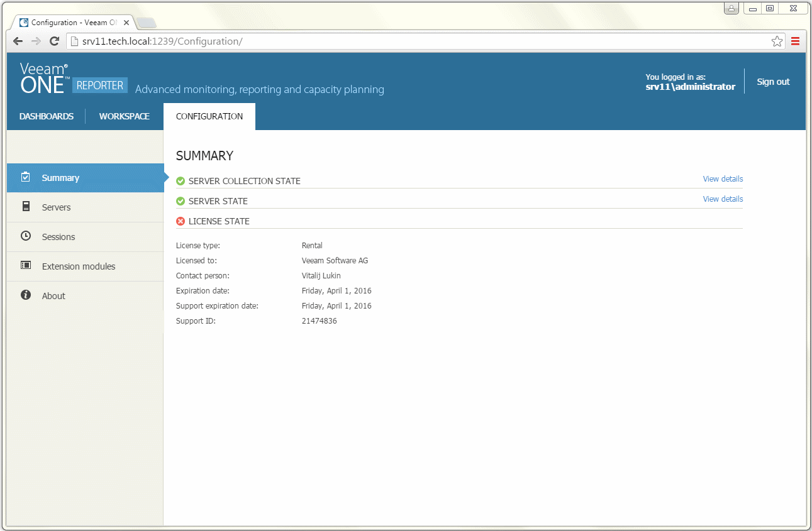Click the Extension modules icon
Viewport: 812px width, 531px height.
(26, 266)
